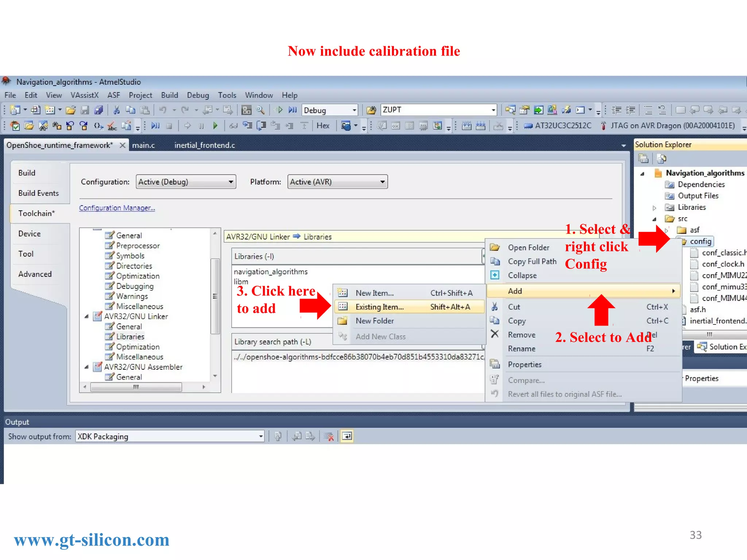
Task: Click the Find magnifier icon
Action: 260,110
